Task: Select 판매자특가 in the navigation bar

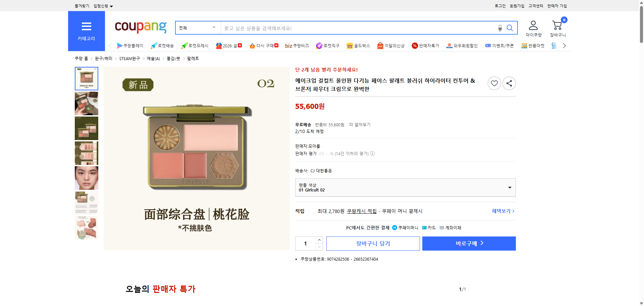Action: 426,46
